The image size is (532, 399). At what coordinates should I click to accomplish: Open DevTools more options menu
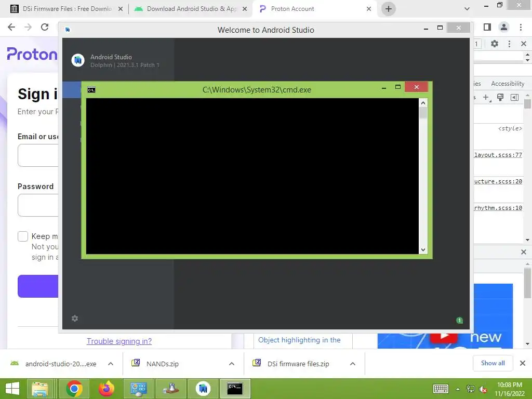(509, 44)
